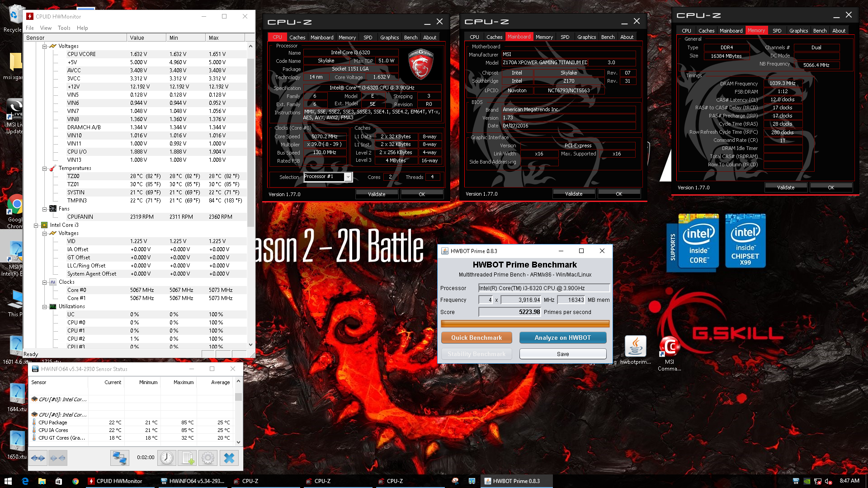The image size is (868, 488).
Task: Click Recycle Bin desktop icon
Action: click(14, 18)
